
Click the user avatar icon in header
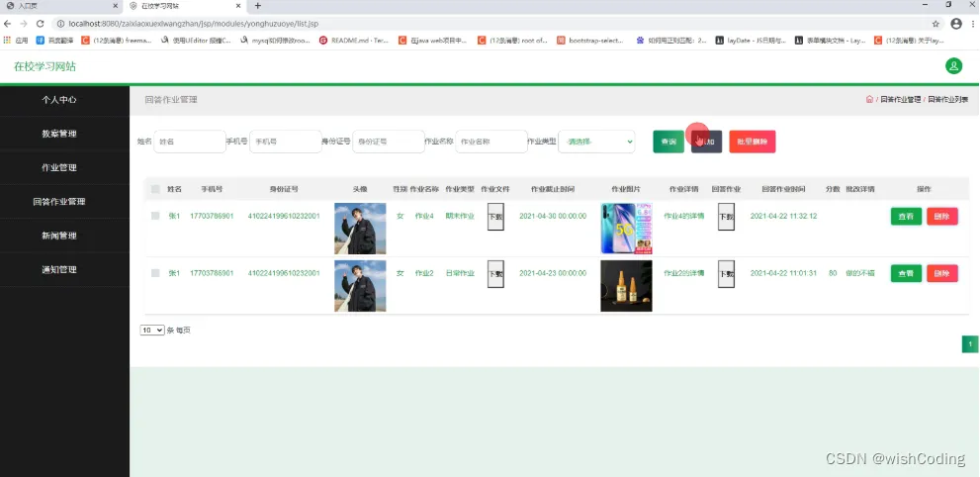(x=953, y=66)
